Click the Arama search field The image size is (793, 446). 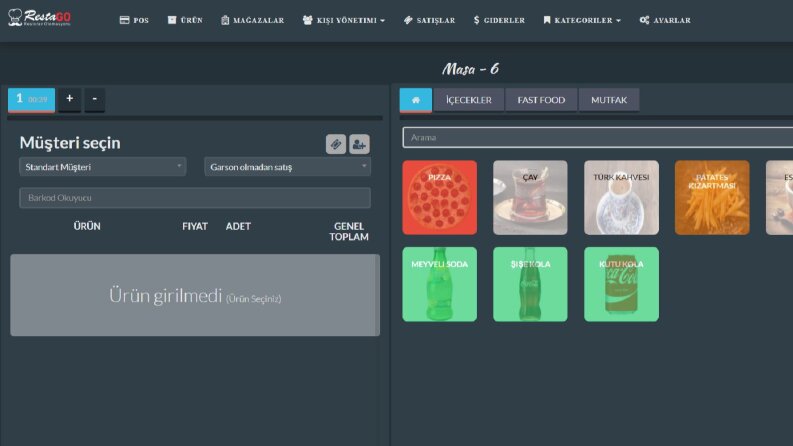click(598, 138)
